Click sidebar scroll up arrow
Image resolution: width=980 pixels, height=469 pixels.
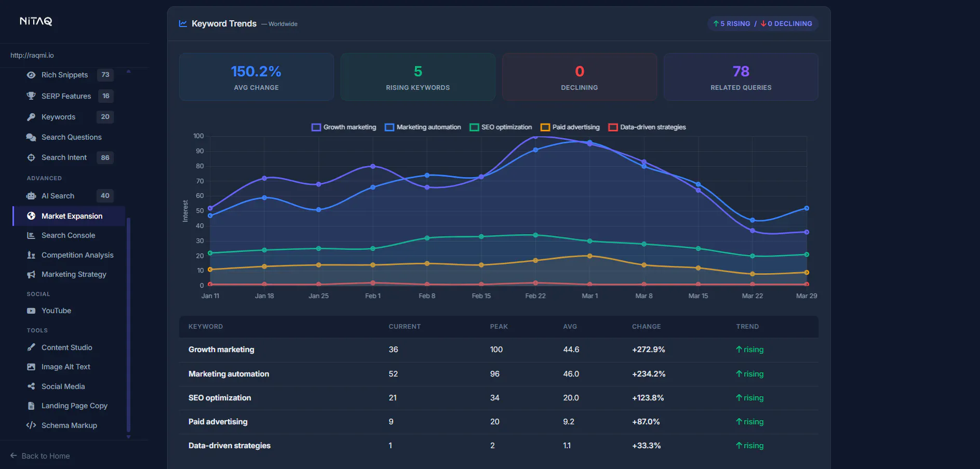tap(128, 71)
